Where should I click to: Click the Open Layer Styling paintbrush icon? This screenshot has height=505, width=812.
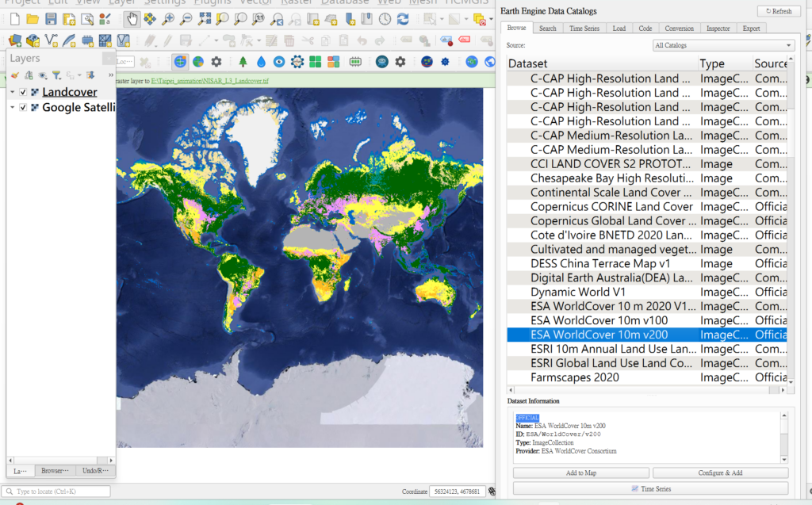15,75
